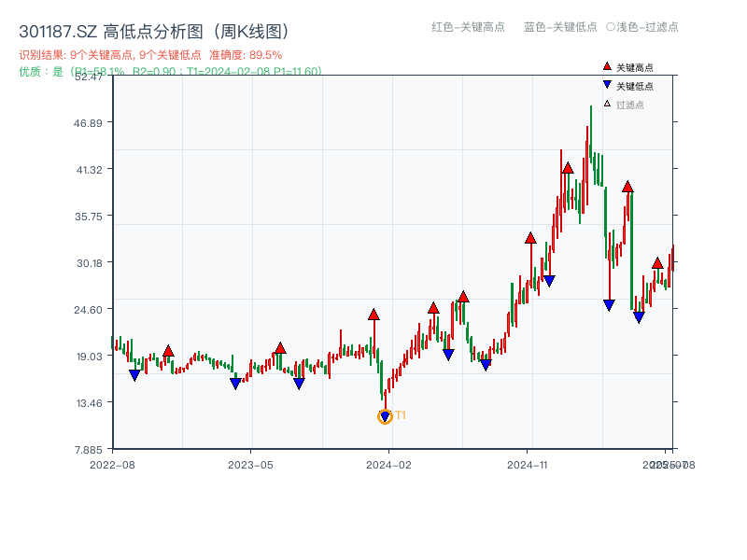Select the red key-high triangle from spring 2024 near 24.60
The image size is (747, 560).
point(433,308)
